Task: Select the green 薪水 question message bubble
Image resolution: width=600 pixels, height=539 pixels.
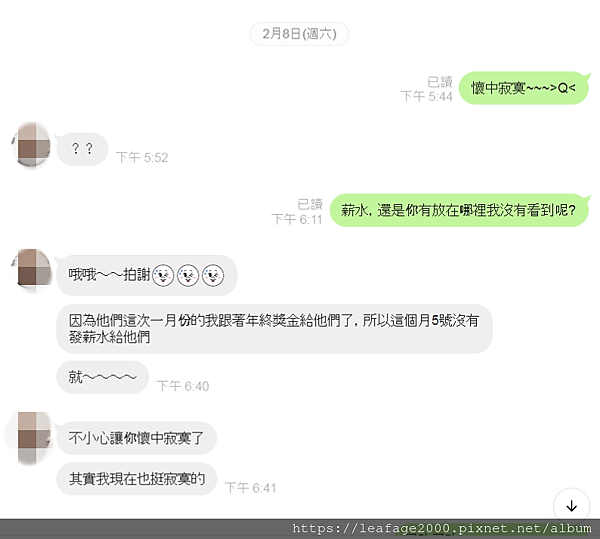Action: click(459, 210)
